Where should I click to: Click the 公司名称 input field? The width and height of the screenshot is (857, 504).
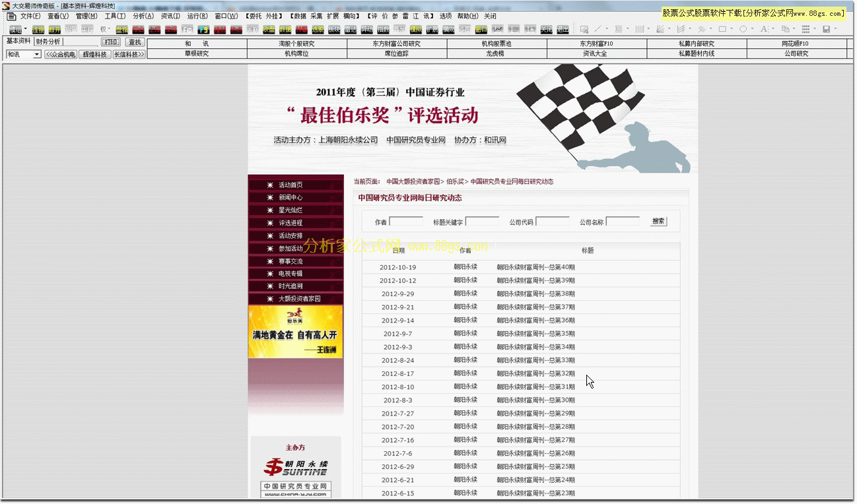point(623,222)
